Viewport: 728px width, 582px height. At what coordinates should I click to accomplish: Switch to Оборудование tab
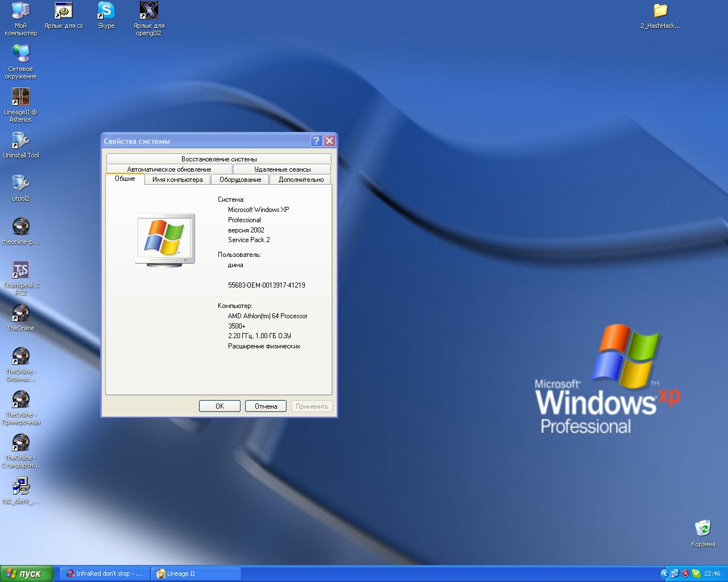(240, 180)
